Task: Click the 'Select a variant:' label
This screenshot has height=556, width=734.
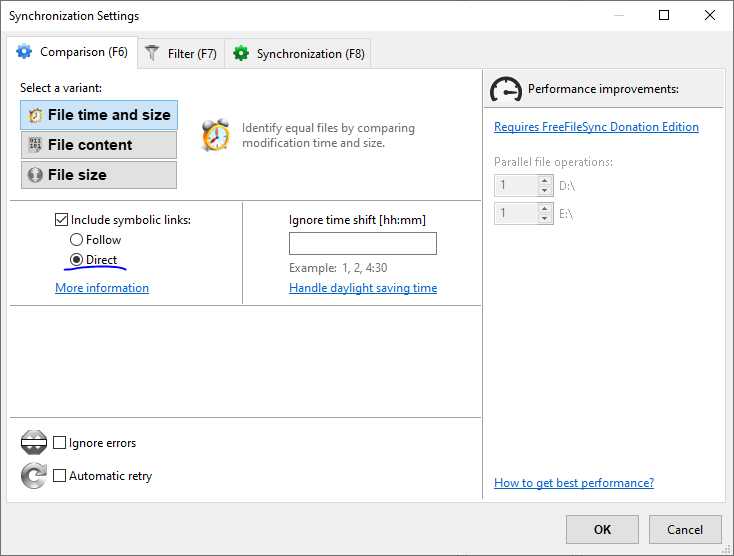Action: click(61, 88)
